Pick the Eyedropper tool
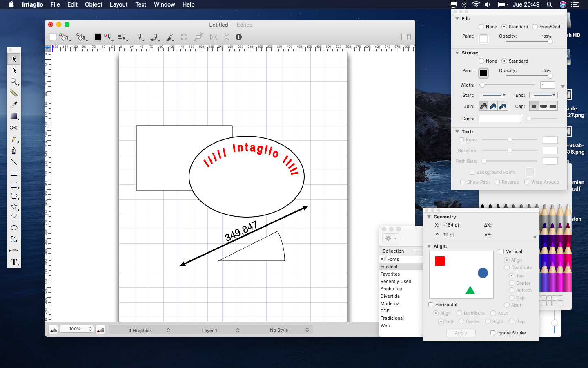Viewport: 588px width, 368px height. [x=13, y=105]
